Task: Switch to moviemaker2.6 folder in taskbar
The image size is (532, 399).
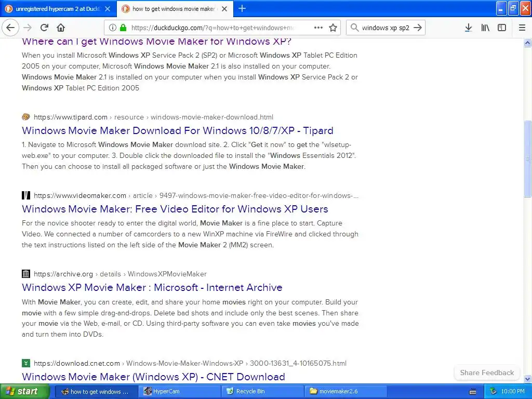Action: tap(345, 392)
